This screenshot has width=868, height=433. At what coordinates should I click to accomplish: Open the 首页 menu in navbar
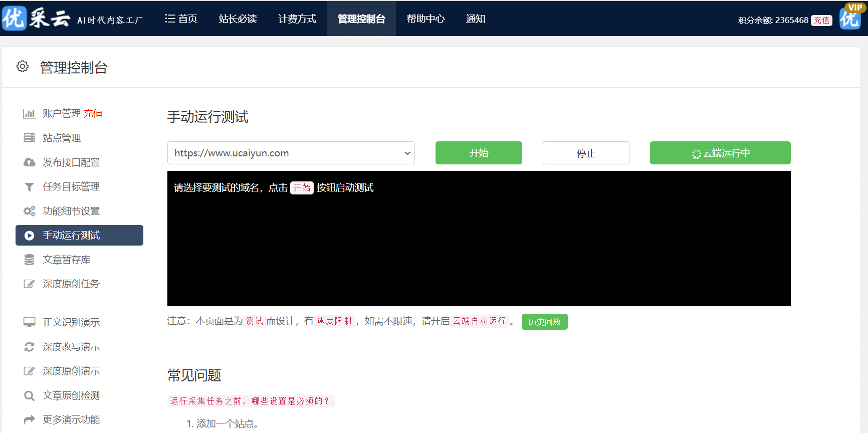181,19
